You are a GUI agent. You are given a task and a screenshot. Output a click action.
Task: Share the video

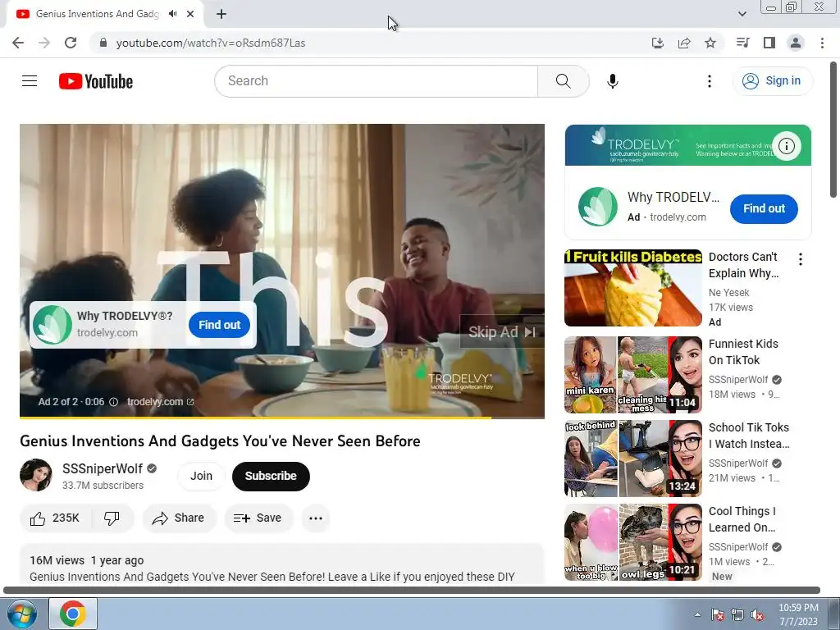click(178, 518)
